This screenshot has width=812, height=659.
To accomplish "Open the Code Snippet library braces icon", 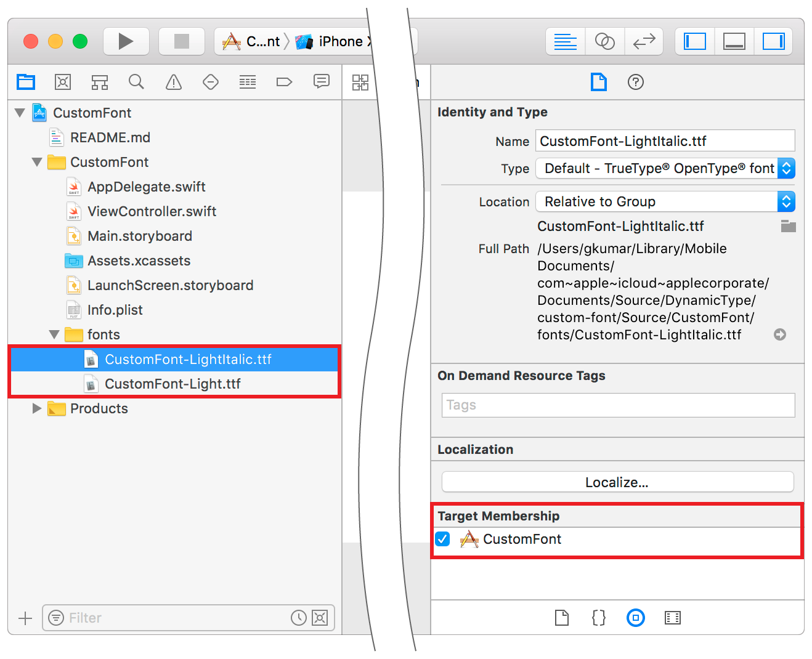I will 598,618.
